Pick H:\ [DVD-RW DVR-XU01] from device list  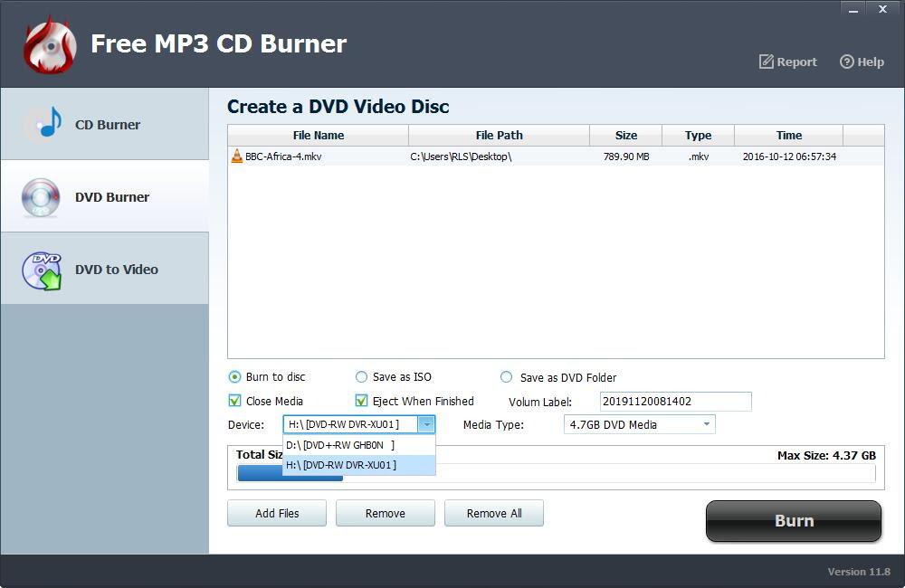click(x=359, y=465)
